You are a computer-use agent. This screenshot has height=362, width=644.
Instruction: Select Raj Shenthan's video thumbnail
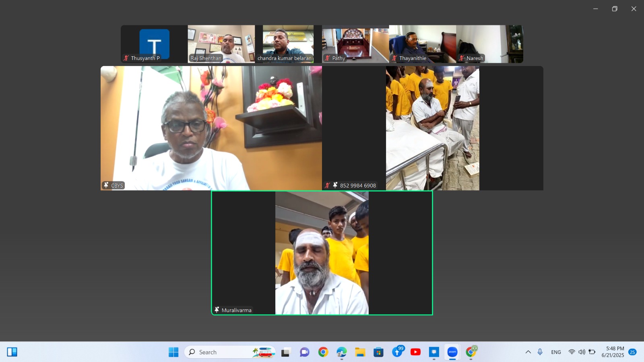[x=221, y=44]
